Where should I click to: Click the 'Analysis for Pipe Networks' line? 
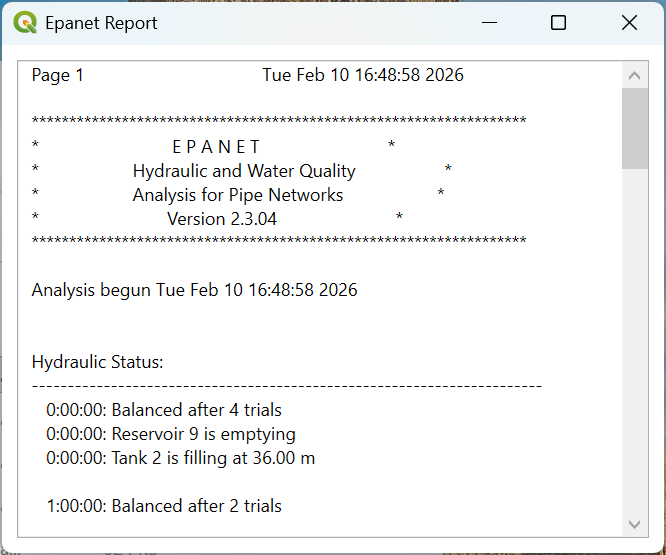coord(238,195)
